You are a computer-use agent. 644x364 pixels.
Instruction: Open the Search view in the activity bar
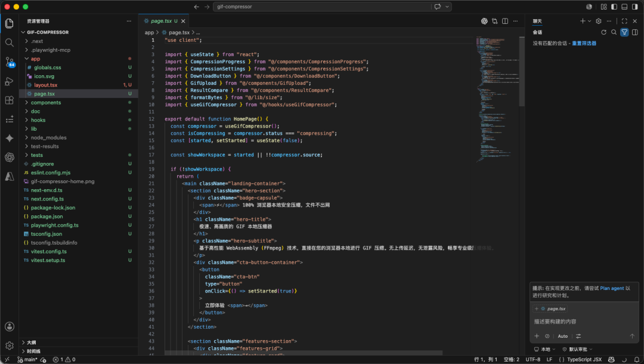[x=9, y=42]
